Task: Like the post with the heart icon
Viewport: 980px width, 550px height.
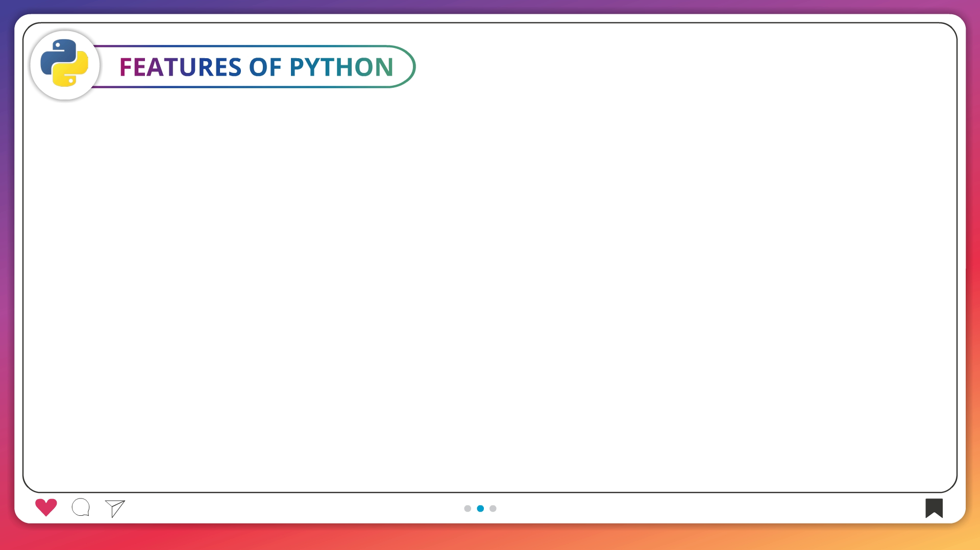Action: [x=46, y=507]
